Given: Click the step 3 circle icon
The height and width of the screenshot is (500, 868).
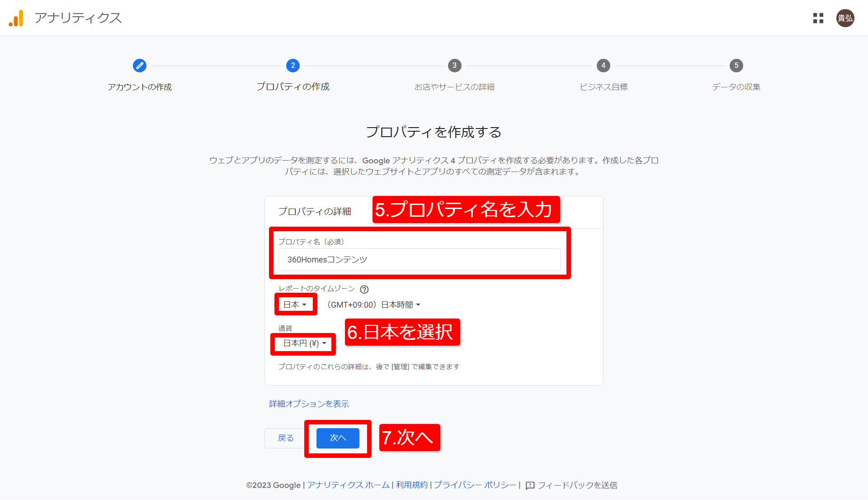Looking at the screenshot, I should (454, 66).
